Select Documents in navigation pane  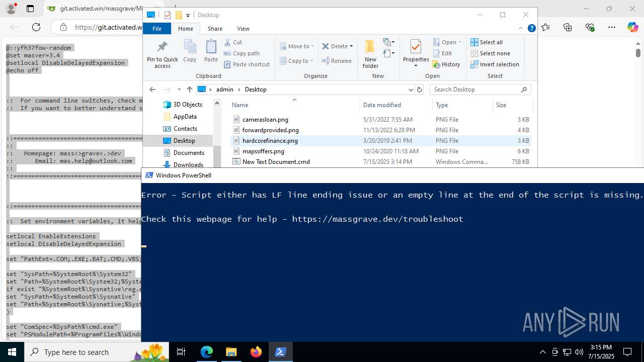click(x=188, y=153)
